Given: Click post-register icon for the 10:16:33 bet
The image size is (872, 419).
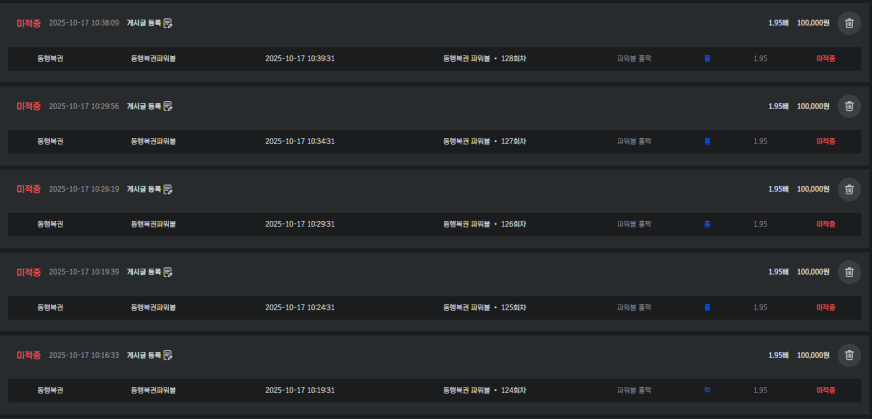Looking at the screenshot, I should click(x=168, y=355).
